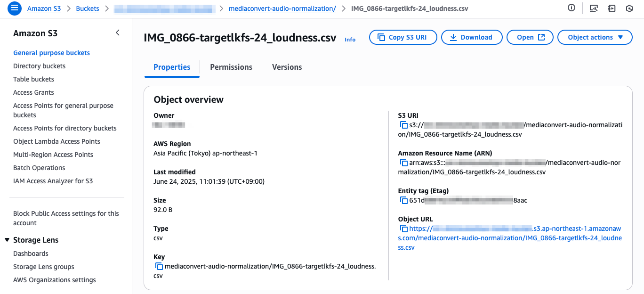
Task: Click the 'Amazon S3' sidebar title
Action: pyautogui.click(x=35, y=33)
